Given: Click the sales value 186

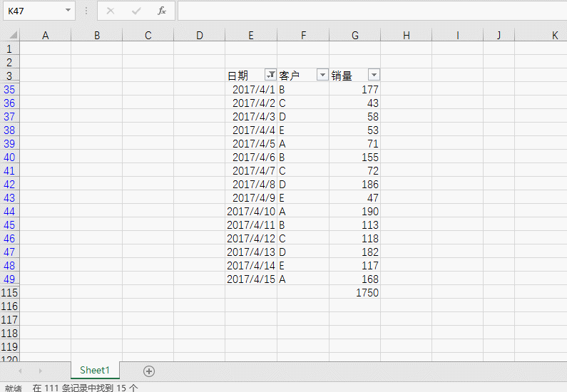Looking at the screenshot, I should click(x=354, y=185).
